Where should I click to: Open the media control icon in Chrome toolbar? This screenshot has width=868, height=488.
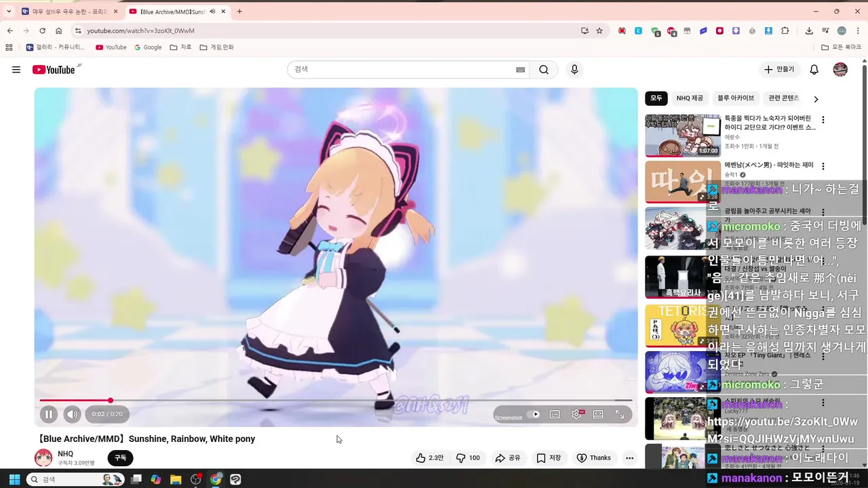(825, 30)
